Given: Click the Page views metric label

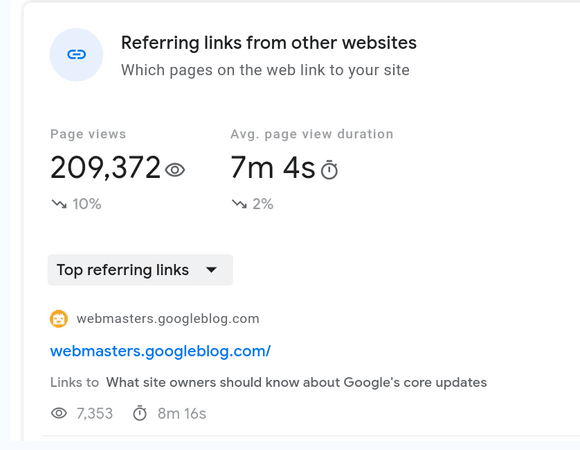Looking at the screenshot, I should tap(88, 134).
